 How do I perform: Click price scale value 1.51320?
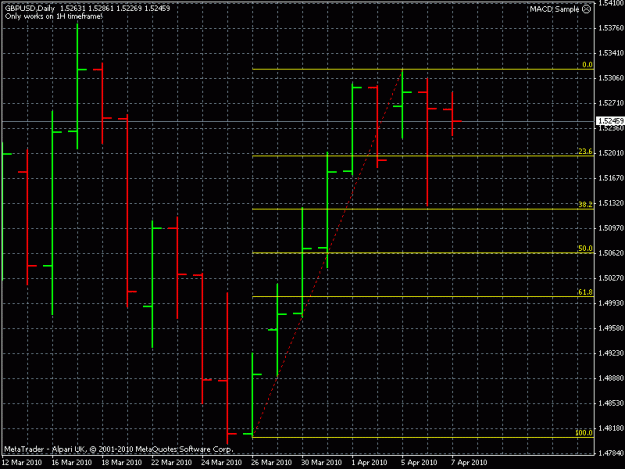(611, 203)
